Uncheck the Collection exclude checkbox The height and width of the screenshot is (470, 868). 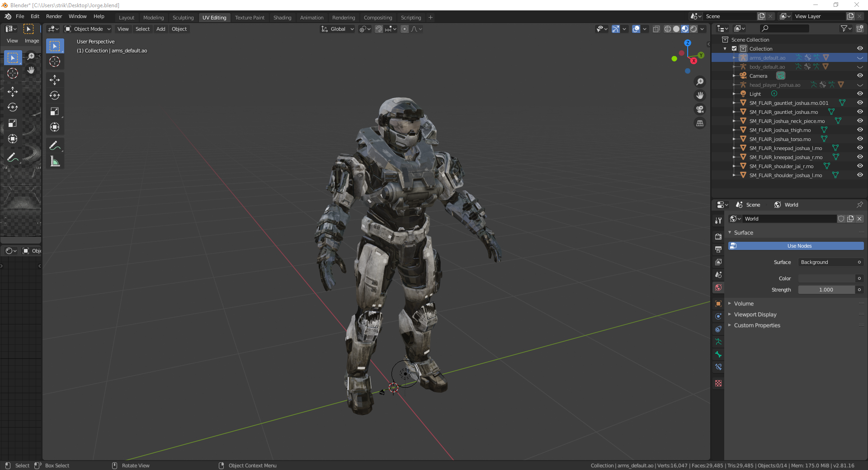tap(734, 49)
